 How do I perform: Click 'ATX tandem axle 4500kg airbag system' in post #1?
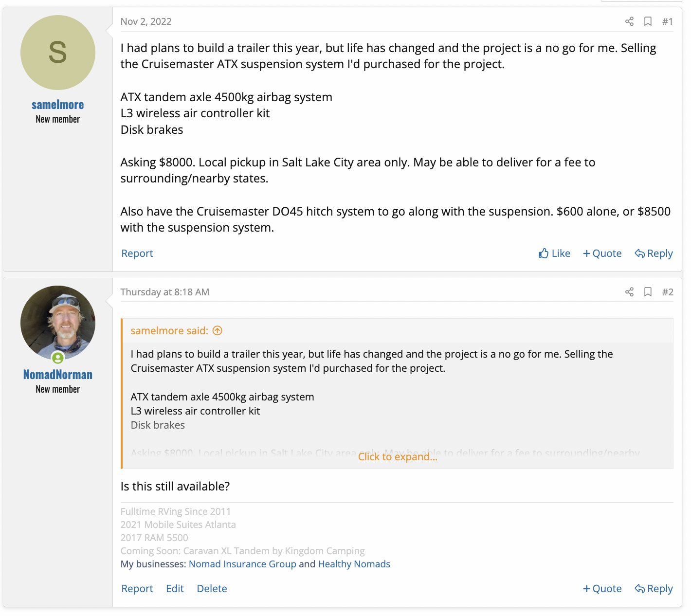[x=226, y=97]
